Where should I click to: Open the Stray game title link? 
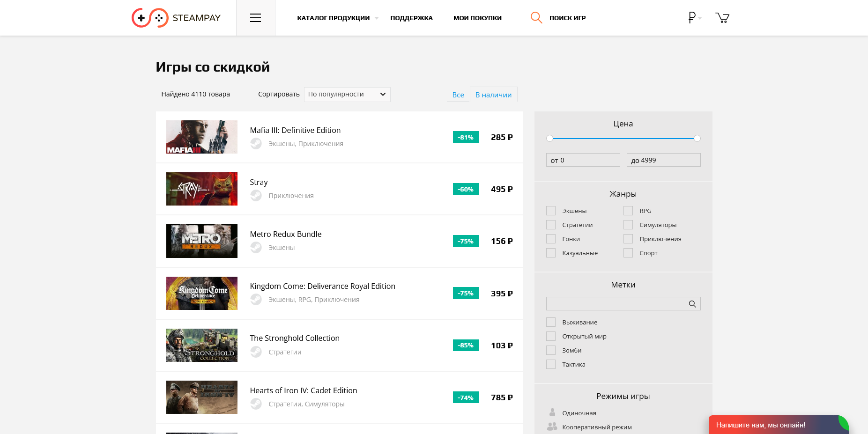point(259,182)
